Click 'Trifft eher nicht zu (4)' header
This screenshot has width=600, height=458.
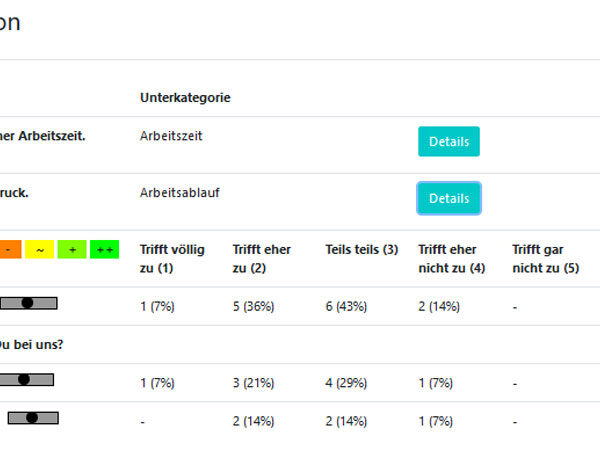[451, 258]
